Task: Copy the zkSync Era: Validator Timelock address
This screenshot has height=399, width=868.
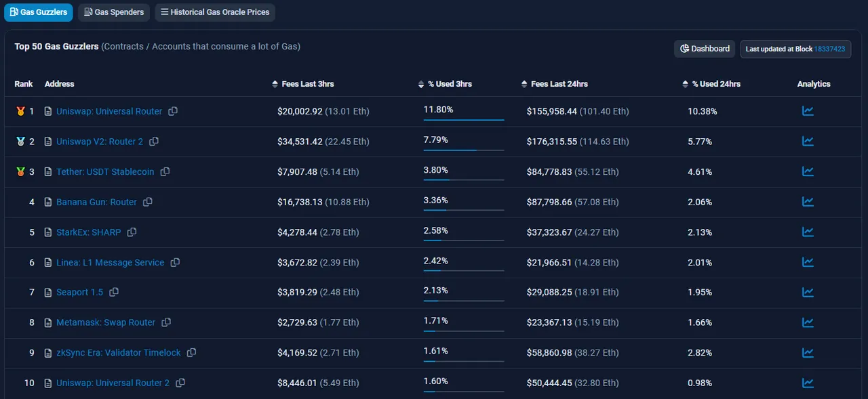Action: point(192,353)
